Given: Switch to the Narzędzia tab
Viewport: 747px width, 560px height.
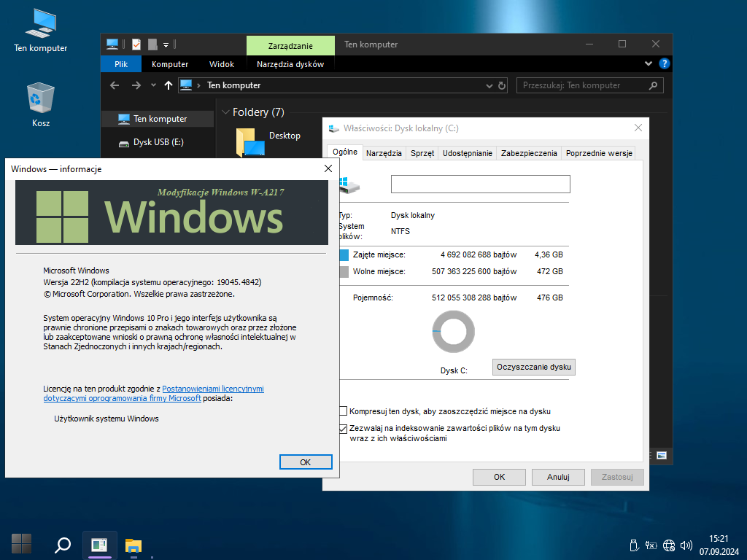Looking at the screenshot, I should tap(384, 153).
